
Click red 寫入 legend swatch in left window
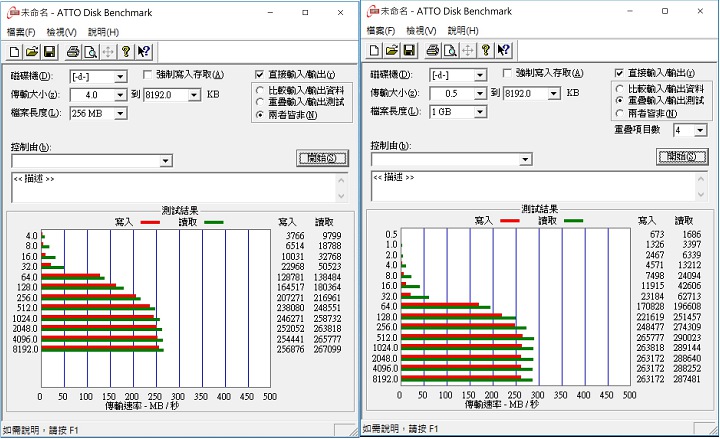pyautogui.click(x=150, y=222)
